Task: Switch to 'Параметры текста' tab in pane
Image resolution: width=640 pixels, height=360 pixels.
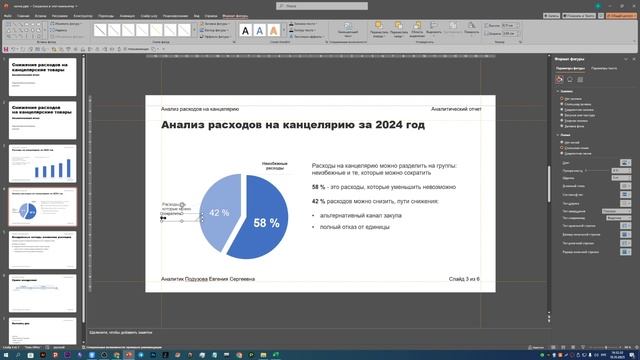Action: click(604, 68)
